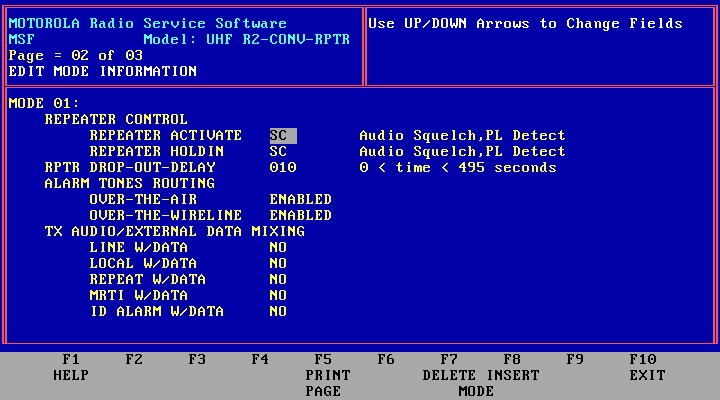Click F10 EXIT to leave screen
This screenshot has width=720, height=400.
[647, 367]
